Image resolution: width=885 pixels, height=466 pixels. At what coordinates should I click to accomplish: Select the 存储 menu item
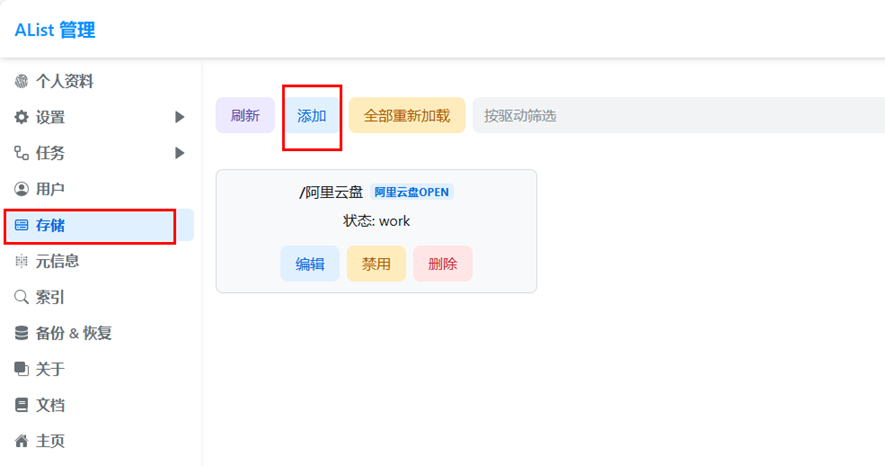click(99, 225)
